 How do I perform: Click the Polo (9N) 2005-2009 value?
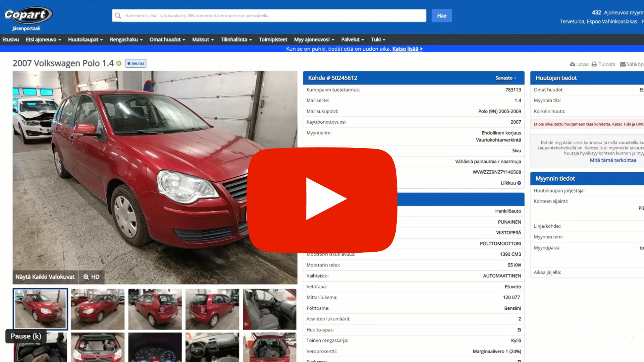pos(499,111)
